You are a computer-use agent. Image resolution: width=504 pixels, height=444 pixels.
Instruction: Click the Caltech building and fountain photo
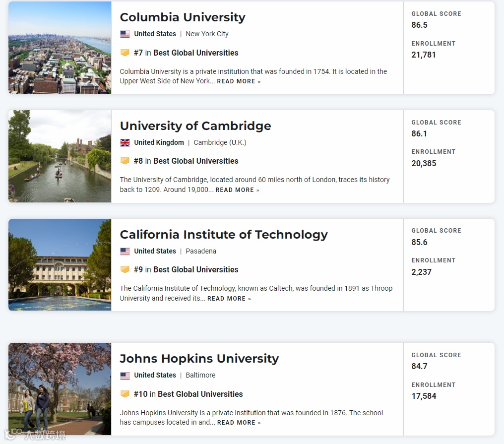click(x=60, y=265)
